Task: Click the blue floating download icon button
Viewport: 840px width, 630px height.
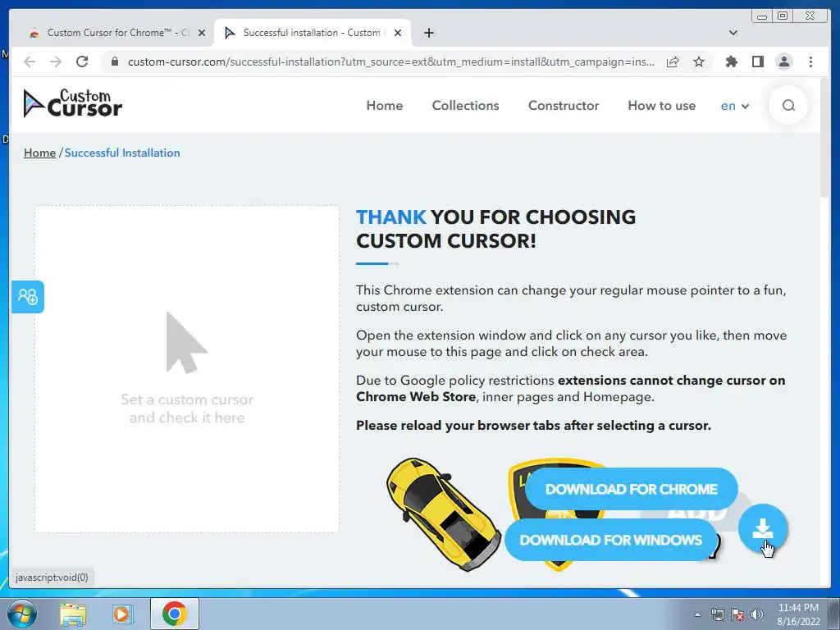Action: [x=762, y=529]
